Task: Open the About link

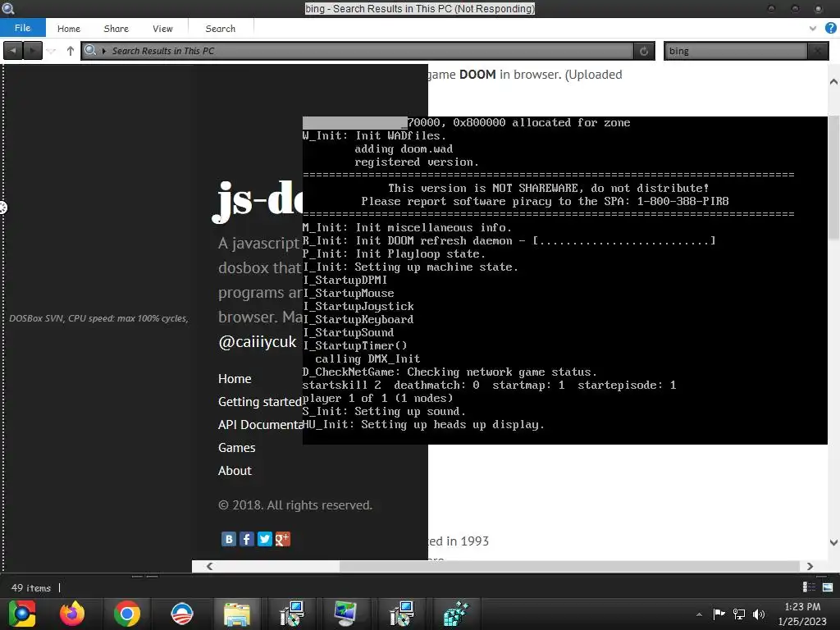Action: pyautogui.click(x=235, y=471)
